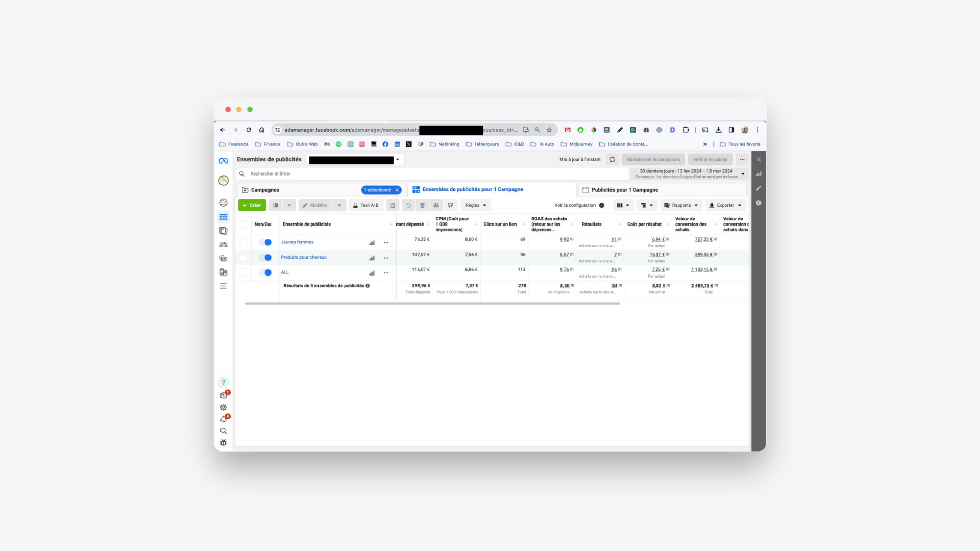Click the info icon beside Résultats de 3 ensembles
980x551 pixels.
367,286
